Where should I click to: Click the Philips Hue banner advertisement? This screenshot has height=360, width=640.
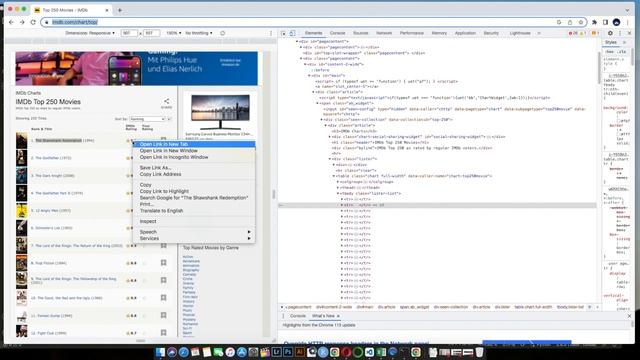point(137,68)
